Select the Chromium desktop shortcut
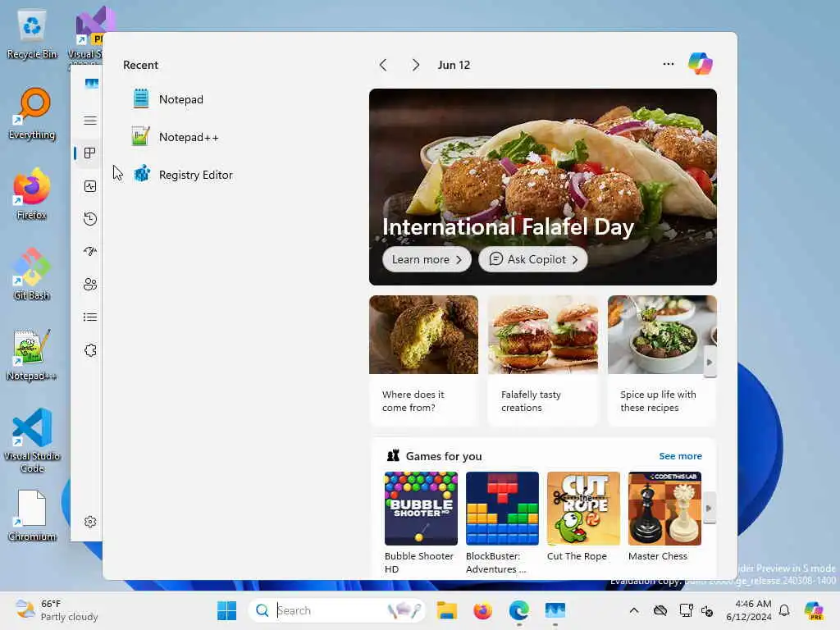Screen dimensions: 840x630 pos(32,516)
